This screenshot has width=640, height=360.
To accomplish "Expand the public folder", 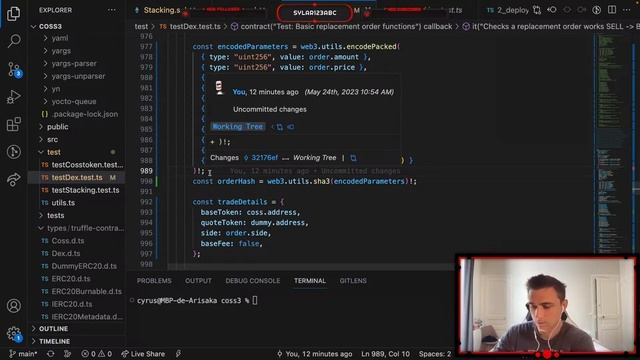I will coord(58,127).
